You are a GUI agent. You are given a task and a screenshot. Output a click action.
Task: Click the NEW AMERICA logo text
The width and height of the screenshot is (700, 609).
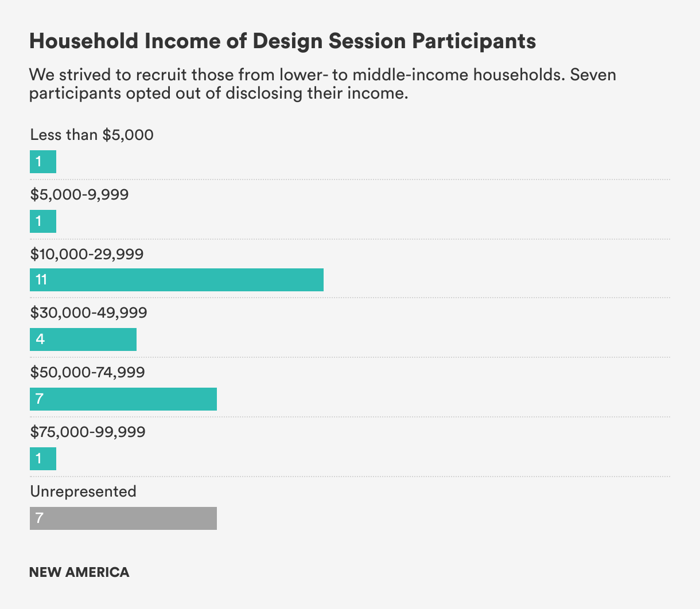point(79,572)
